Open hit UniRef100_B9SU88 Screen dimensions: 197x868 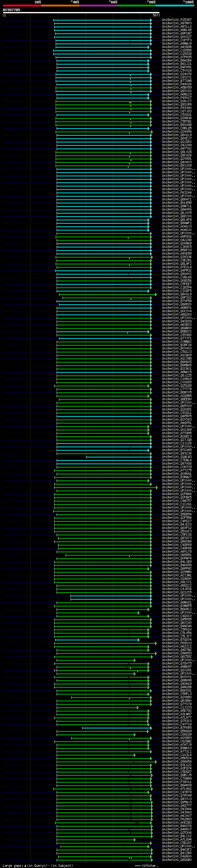tap(177, 125)
